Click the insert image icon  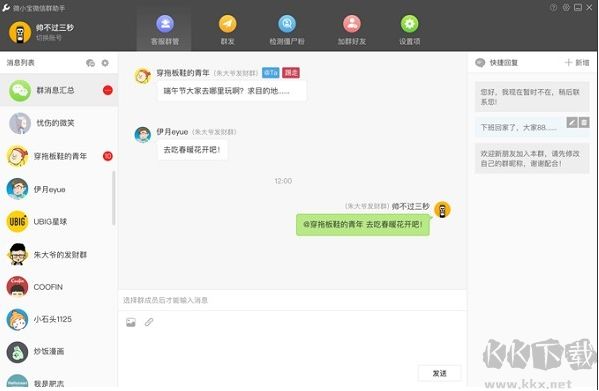[131, 322]
